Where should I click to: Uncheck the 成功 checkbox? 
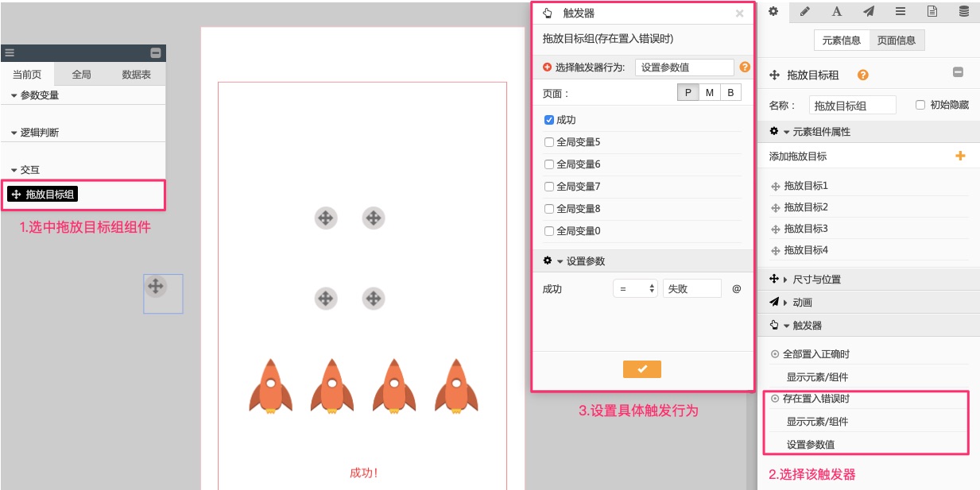point(549,120)
